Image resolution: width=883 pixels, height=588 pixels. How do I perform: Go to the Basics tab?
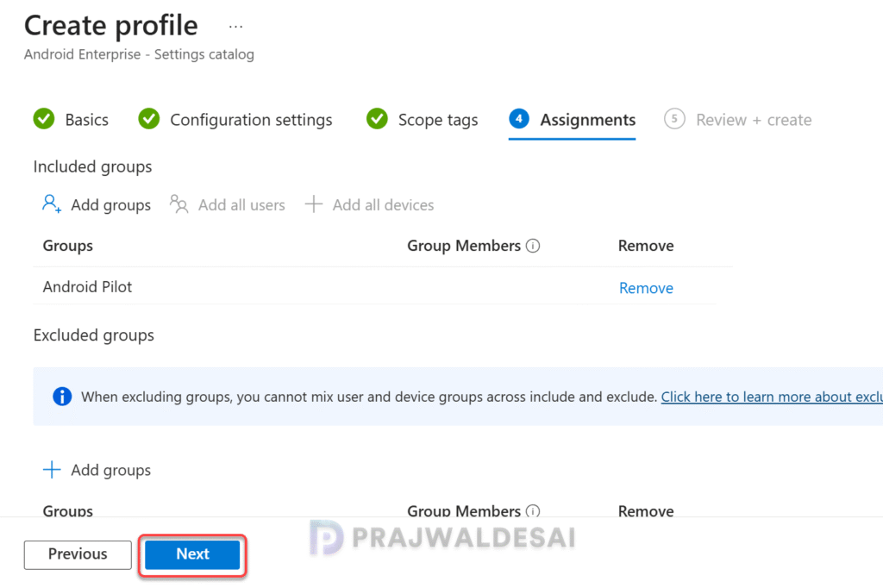pos(71,119)
